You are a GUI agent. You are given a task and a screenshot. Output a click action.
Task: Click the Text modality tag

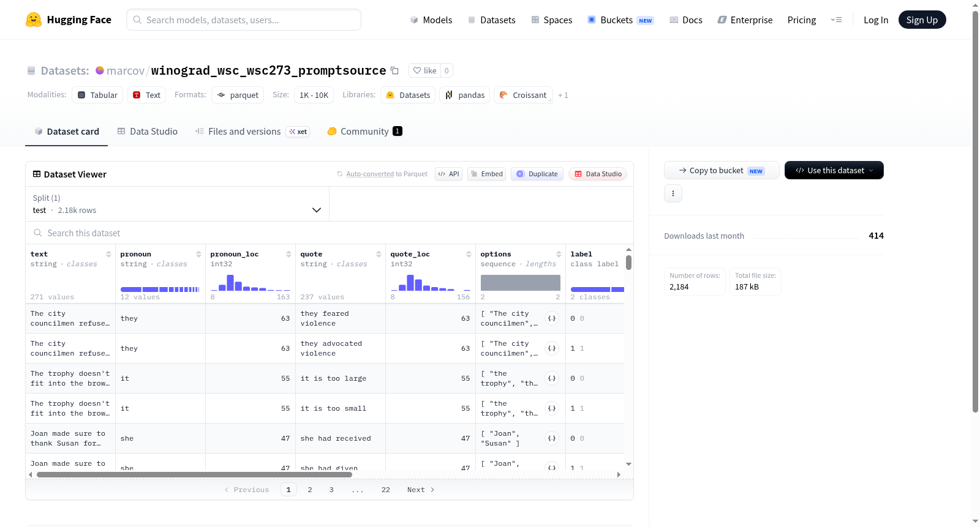point(146,95)
